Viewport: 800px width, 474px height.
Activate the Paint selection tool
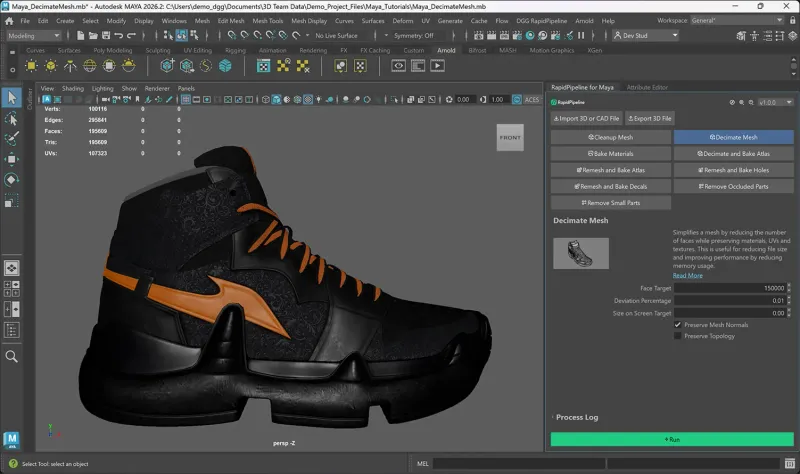click(11, 138)
